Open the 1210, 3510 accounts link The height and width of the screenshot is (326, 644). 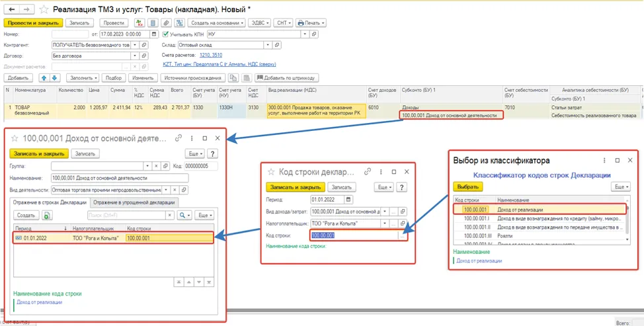211,55
